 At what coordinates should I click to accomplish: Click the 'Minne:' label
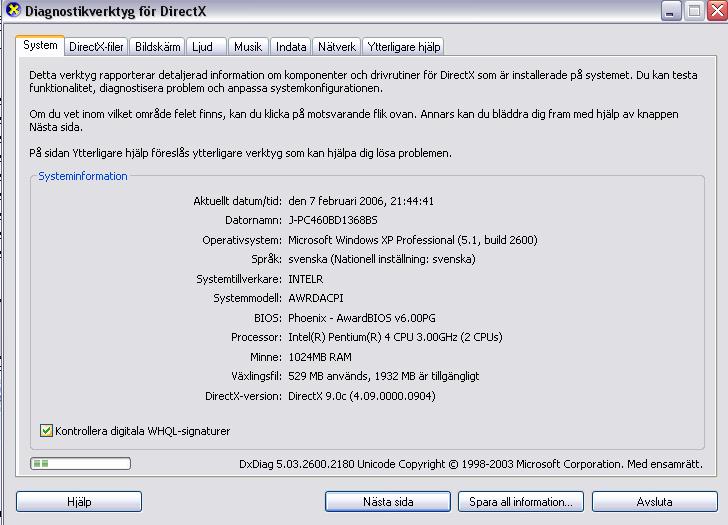266,357
